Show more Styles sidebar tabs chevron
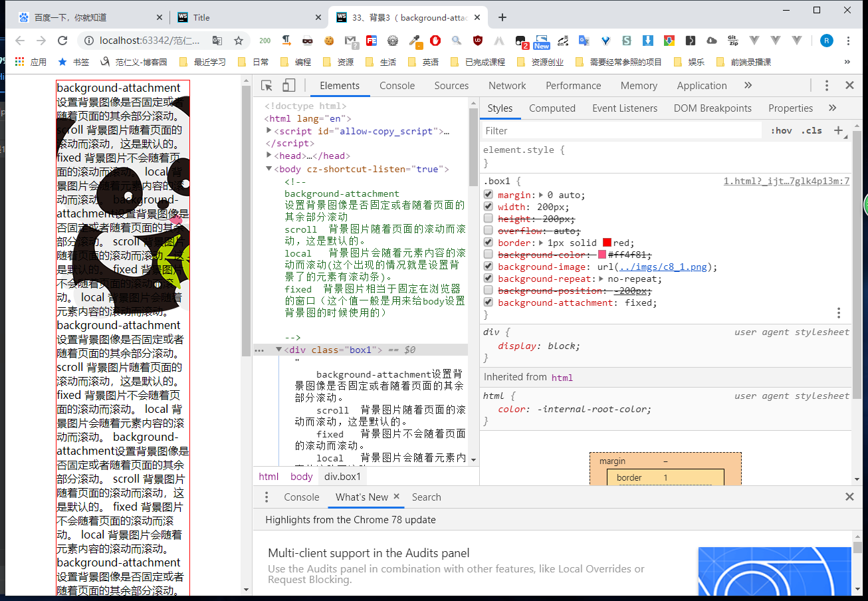The height and width of the screenshot is (601, 868). (832, 108)
